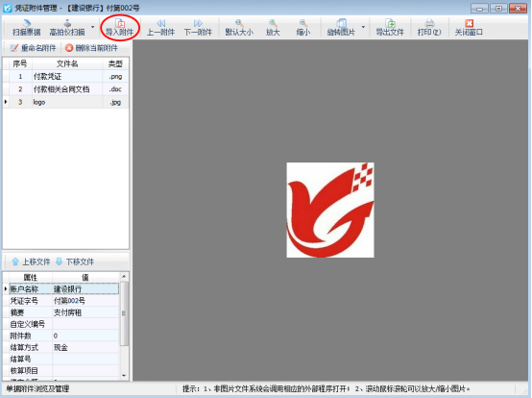Export file using 导出文件 icon
This screenshot has width=532, height=398.
[x=390, y=23]
